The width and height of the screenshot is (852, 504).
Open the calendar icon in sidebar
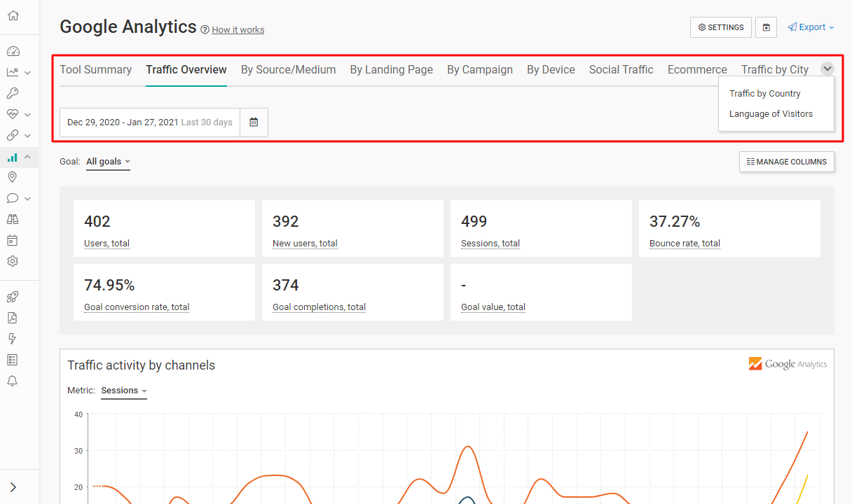coord(13,240)
